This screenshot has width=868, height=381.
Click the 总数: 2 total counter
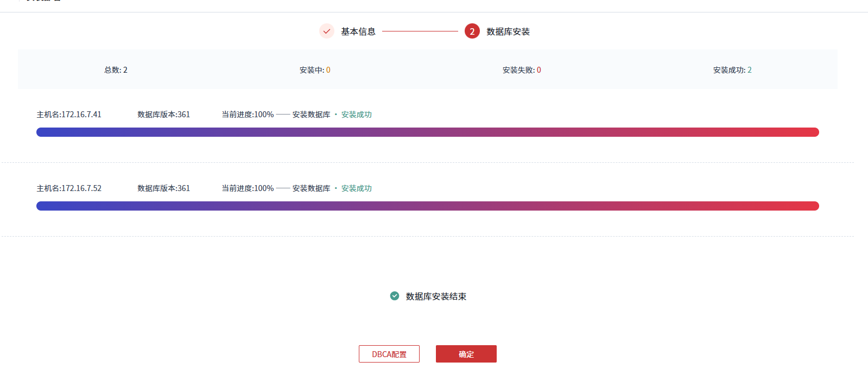116,70
